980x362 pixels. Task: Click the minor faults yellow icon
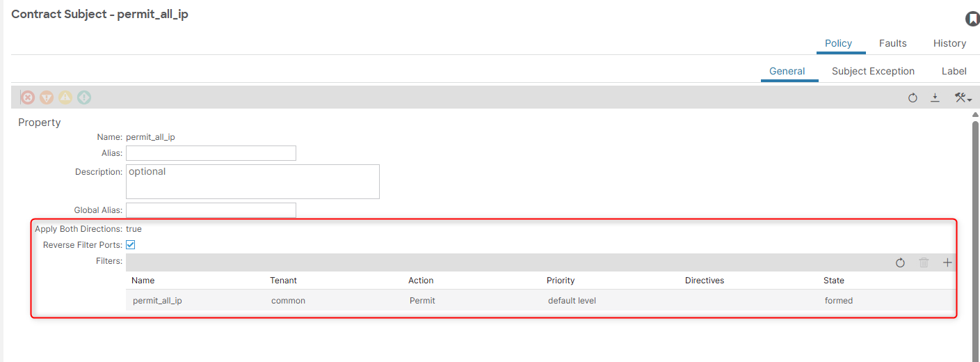coord(65,98)
